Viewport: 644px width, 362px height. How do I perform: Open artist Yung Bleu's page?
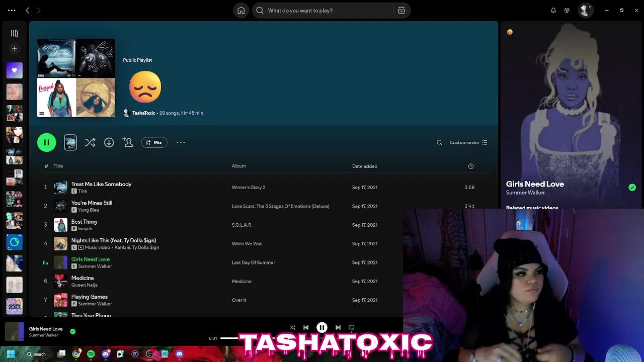[x=89, y=210]
